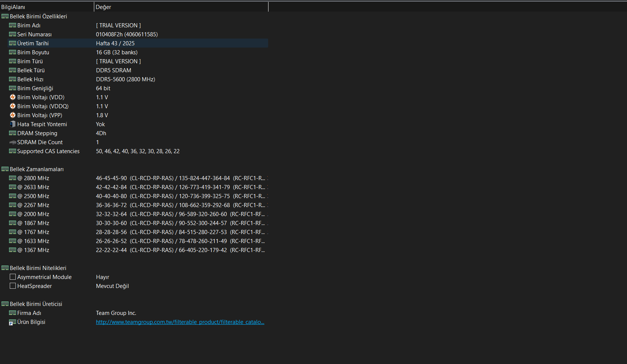Click the Hata Tespit Yöntemi icon
The width and height of the screenshot is (627, 364).
click(13, 124)
